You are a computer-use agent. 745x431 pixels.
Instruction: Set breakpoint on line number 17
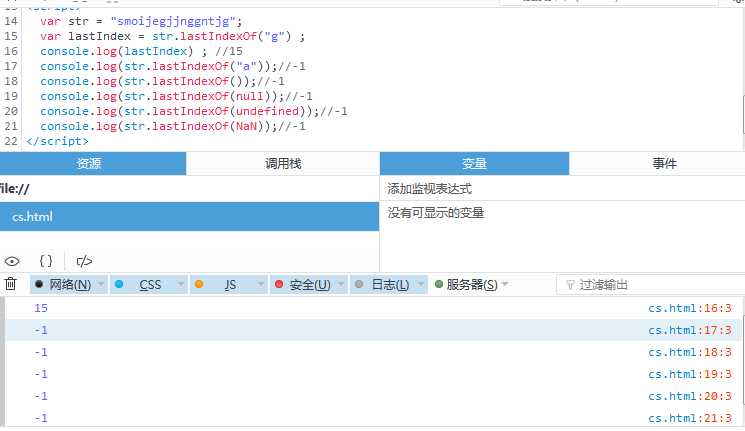pos(11,66)
